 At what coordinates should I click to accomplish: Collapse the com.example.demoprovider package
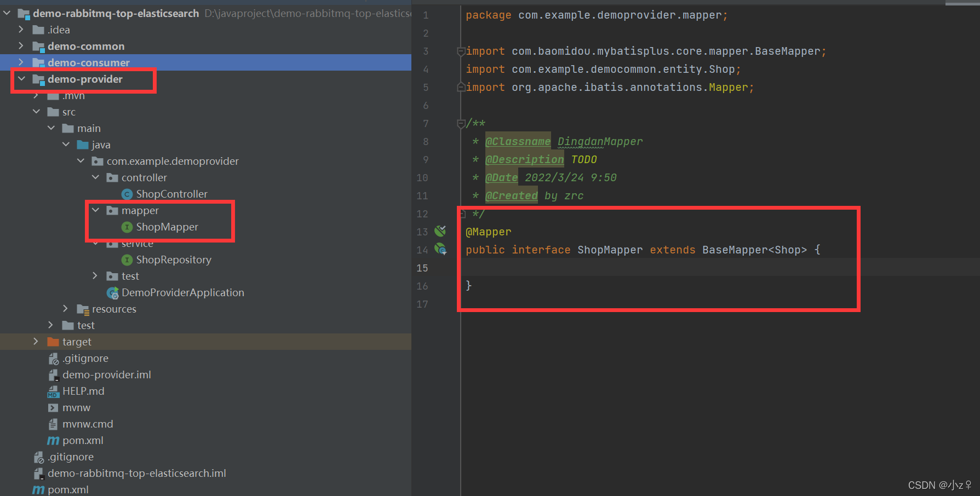coord(81,161)
